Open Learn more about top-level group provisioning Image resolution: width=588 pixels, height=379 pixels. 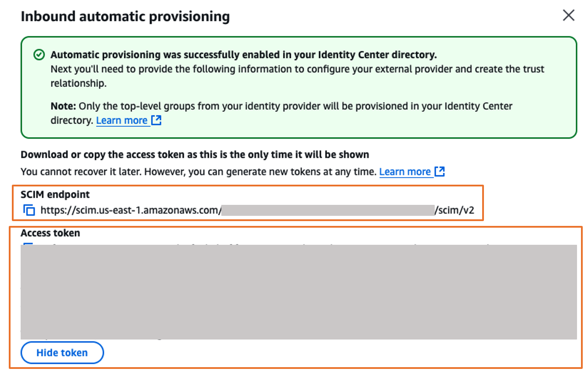123,120
